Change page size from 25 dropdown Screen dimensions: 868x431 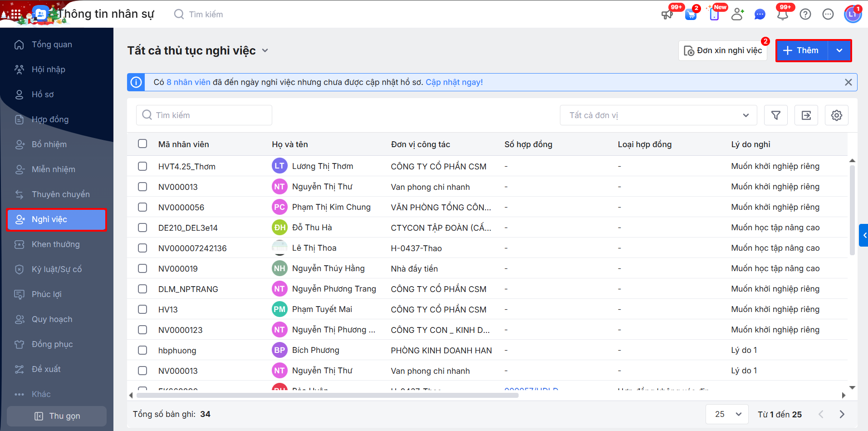pyautogui.click(x=727, y=414)
